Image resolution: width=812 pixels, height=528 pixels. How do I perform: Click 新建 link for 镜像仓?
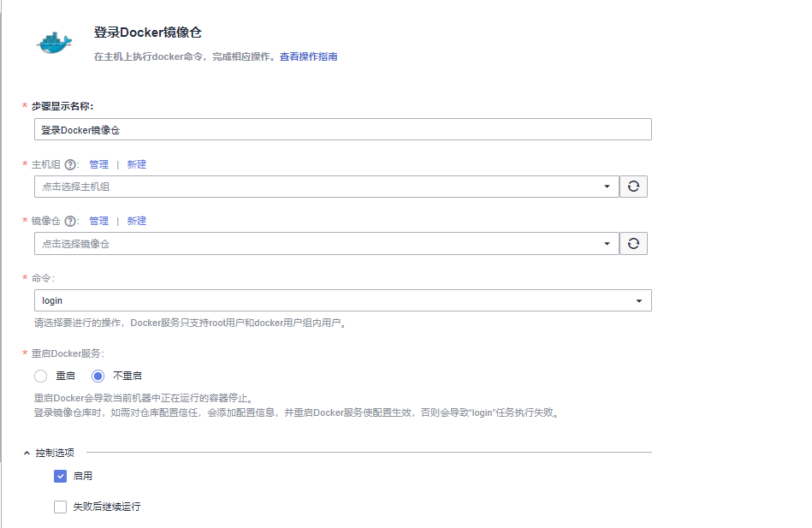[137, 221]
